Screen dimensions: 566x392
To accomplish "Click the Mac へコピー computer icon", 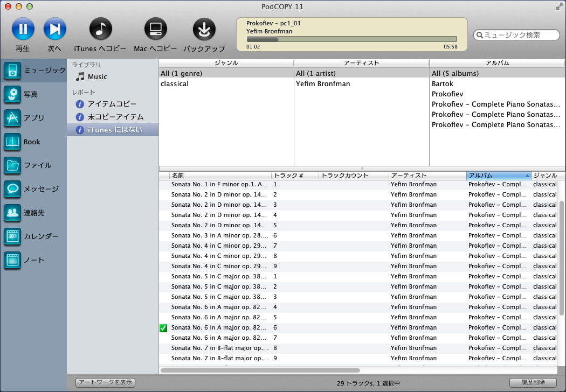I will (x=155, y=29).
